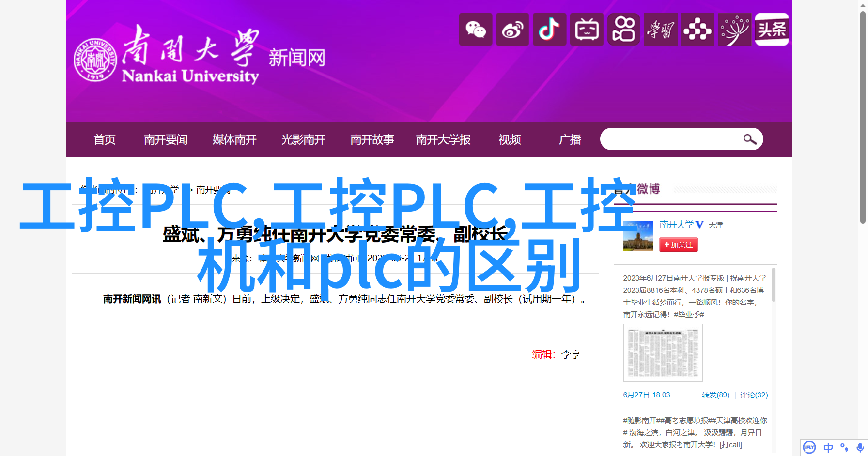Click the 评论(32) comments link
This screenshot has height=456, width=868.
[x=754, y=395]
